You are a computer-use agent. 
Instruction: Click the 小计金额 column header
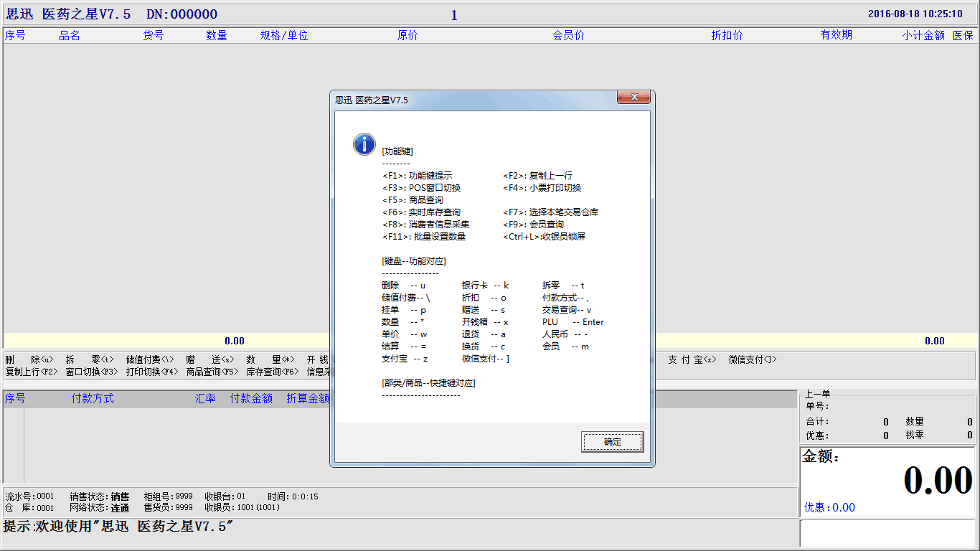click(x=923, y=35)
